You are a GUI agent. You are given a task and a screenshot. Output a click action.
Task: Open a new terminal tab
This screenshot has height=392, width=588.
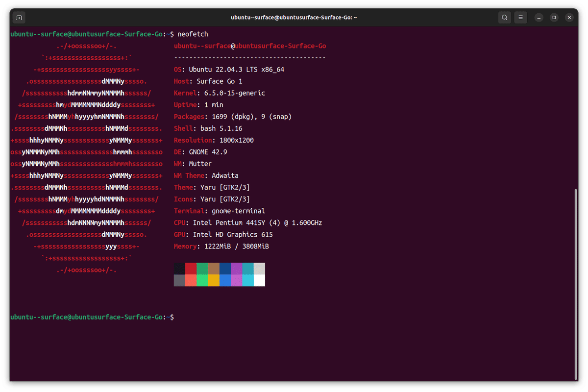tap(19, 18)
